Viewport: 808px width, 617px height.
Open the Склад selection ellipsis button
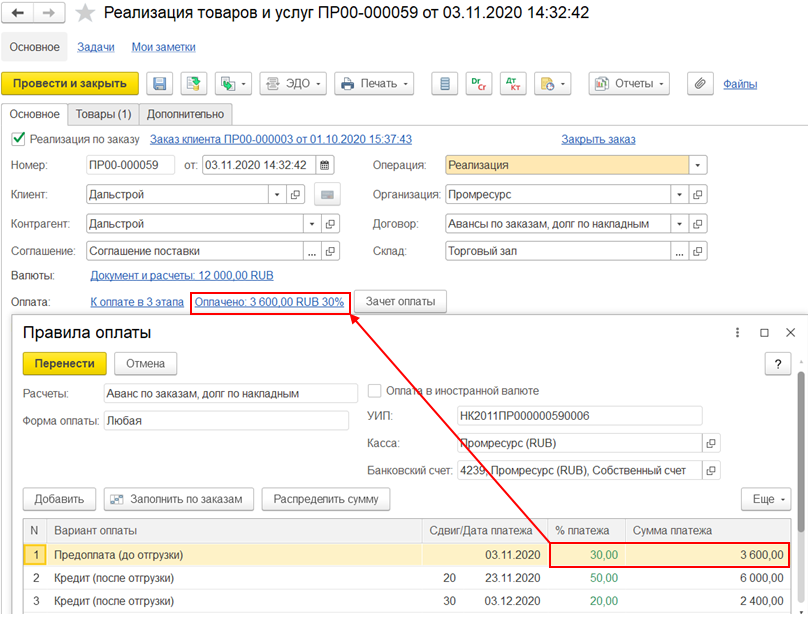coord(680,252)
